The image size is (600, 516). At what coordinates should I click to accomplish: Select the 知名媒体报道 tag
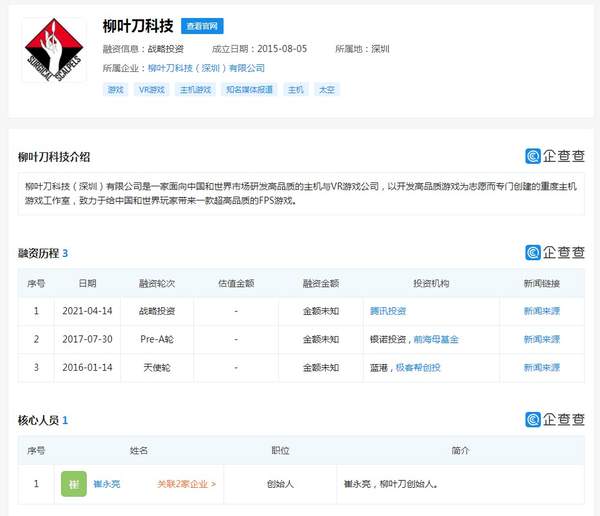click(249, 90)
